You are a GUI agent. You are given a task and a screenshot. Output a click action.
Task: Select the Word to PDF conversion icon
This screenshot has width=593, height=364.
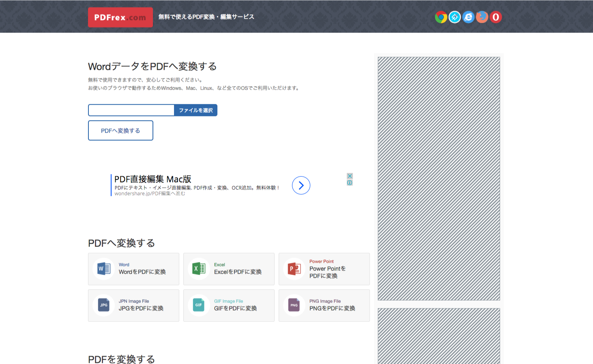(103, 269)
